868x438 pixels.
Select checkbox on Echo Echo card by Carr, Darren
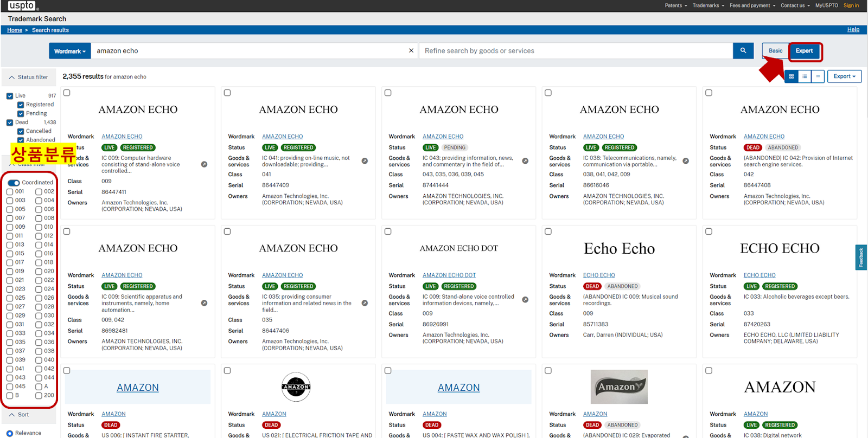pyautogui.click(x=548, y=231)
